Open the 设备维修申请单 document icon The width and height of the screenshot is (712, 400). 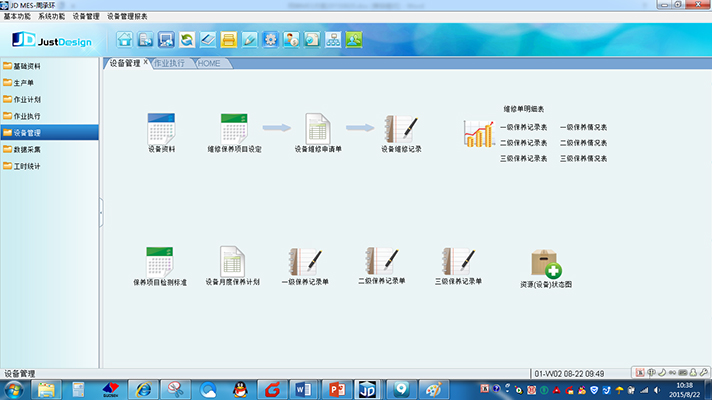(318, 128)
